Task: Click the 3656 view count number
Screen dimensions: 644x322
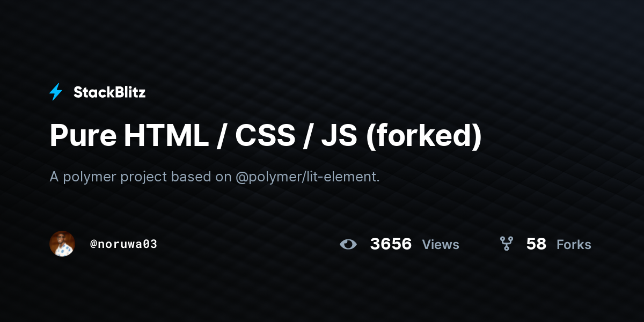Action: pyautogui.click(x=391, y=244)
